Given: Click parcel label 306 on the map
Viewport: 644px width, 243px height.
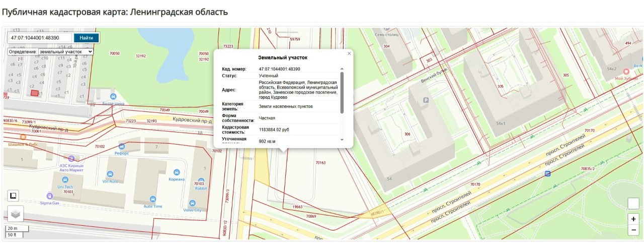Looking at the screenshot, I should pyautogui.click(x=407, y=135).
